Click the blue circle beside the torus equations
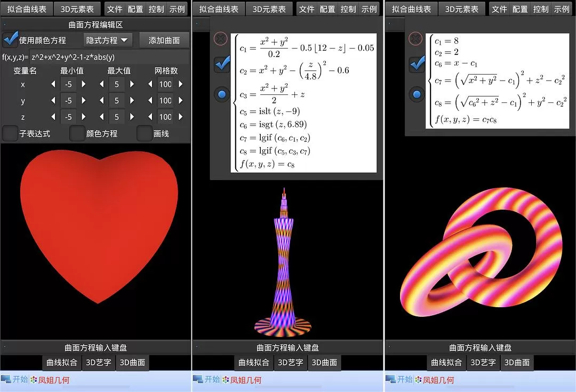Screen dimensions: 576x392 pyautogui.click(x=417, y=94)
